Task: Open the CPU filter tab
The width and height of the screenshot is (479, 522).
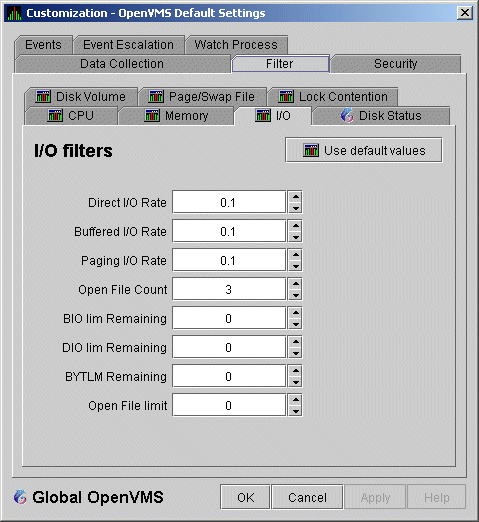Action: [71, 116]
